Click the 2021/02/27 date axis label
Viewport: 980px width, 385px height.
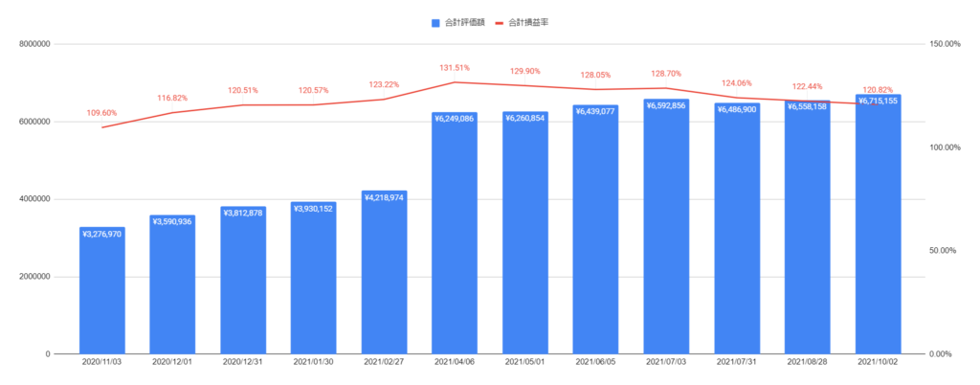[x=385, y=362]
